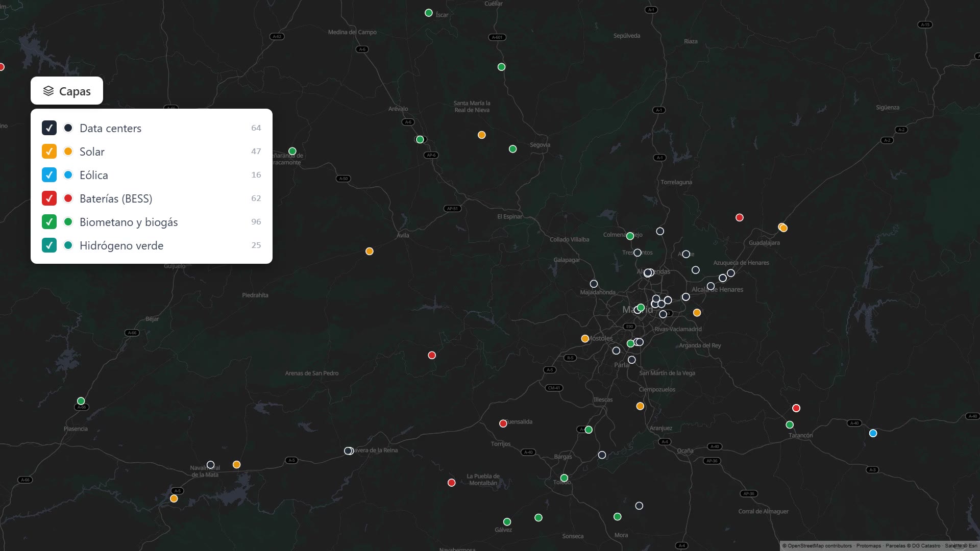
Task: Select the green marker right above Tarancón label
Action: pos(790,425)
